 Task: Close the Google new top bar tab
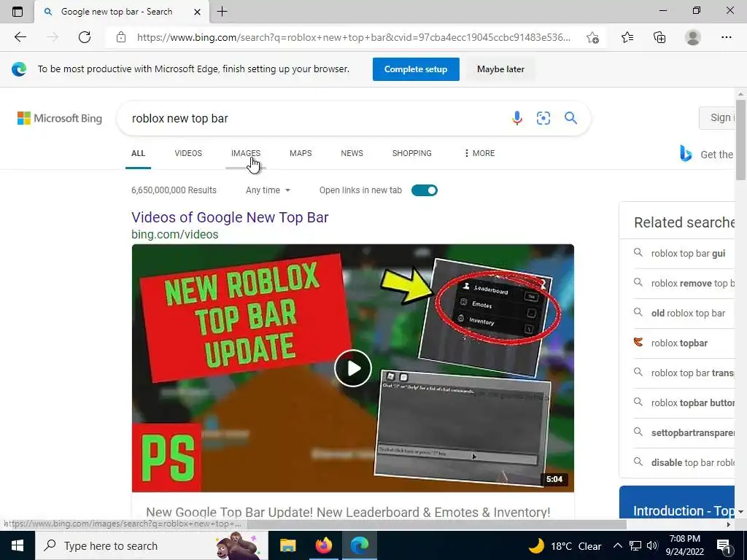[x=197, y=12]
